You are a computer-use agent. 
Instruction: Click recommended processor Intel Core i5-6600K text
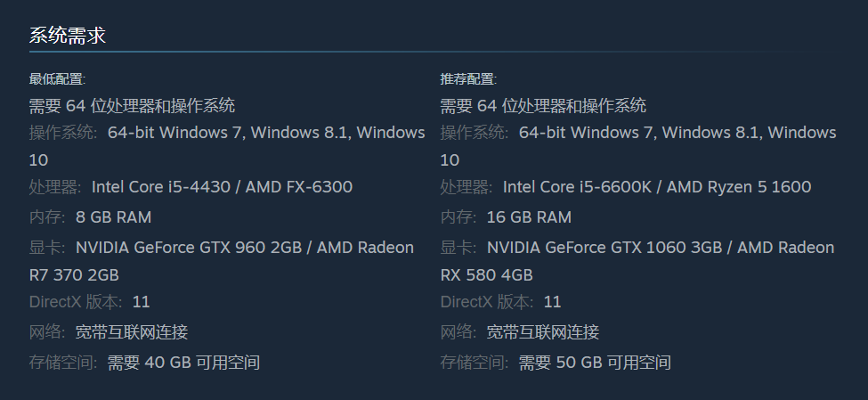coord(578,187)
